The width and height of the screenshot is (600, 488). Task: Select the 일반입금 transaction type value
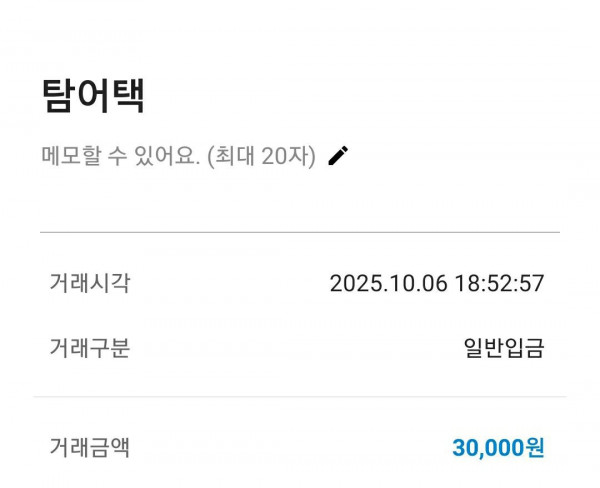point(504,348)
